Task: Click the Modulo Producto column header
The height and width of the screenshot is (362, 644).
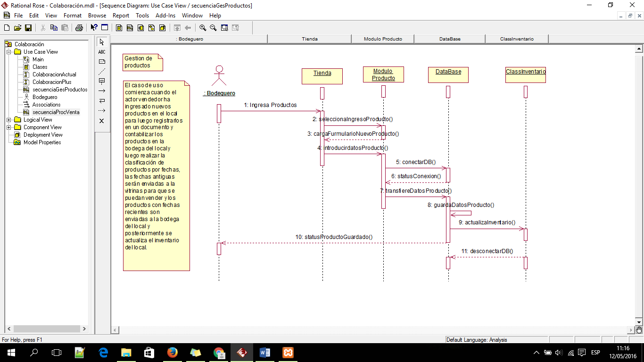Action: click(383, 39)
